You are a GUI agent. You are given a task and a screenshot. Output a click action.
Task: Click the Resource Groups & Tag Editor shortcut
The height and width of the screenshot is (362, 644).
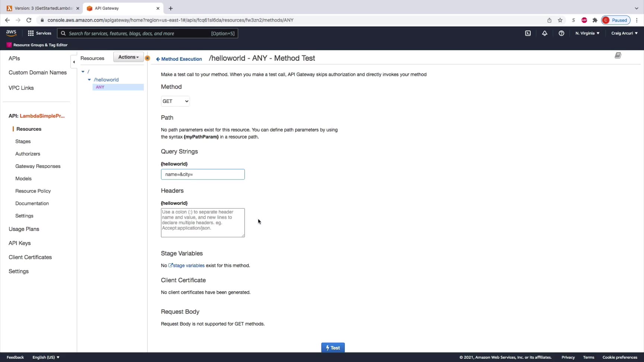[x=37, y=45]
